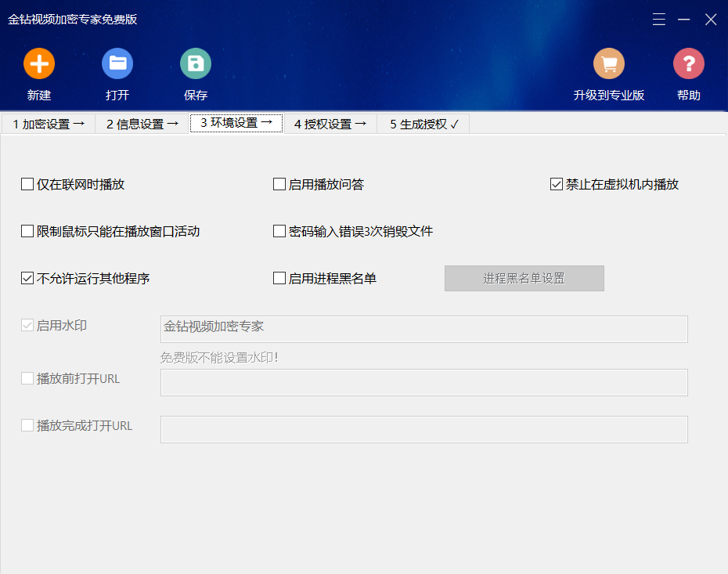
Task: Open a file with 打开 icon
Action: [x=117, y=63]
